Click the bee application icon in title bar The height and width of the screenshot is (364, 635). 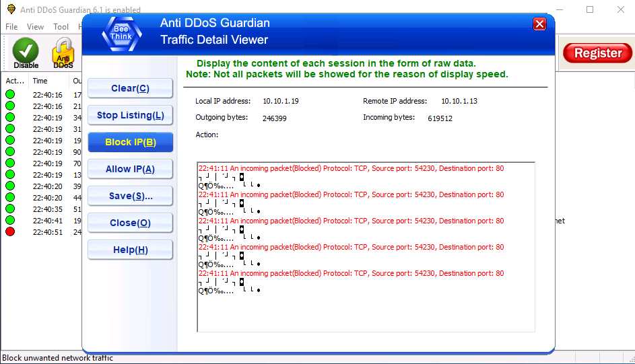[10, 10]
